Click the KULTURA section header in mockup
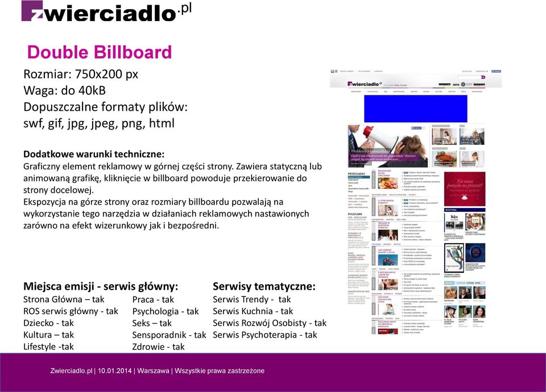546x392 pixels. coord(465,210)
